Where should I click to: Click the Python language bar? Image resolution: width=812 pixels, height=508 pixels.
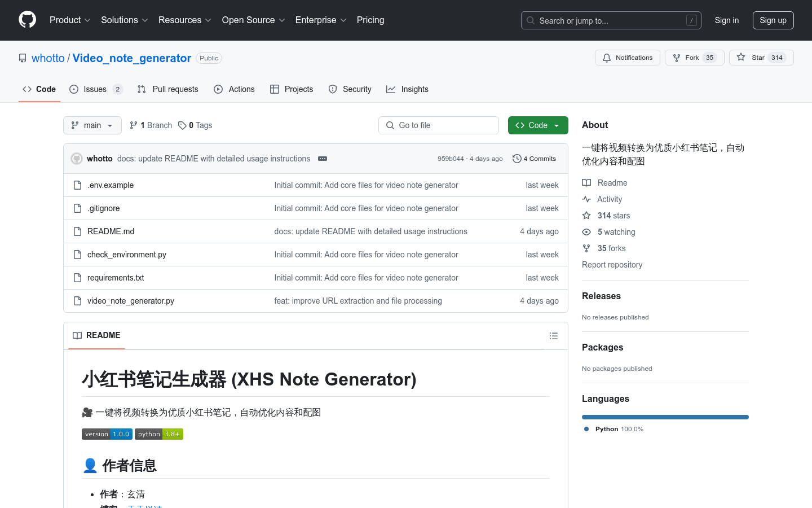[x=665, y=417]
